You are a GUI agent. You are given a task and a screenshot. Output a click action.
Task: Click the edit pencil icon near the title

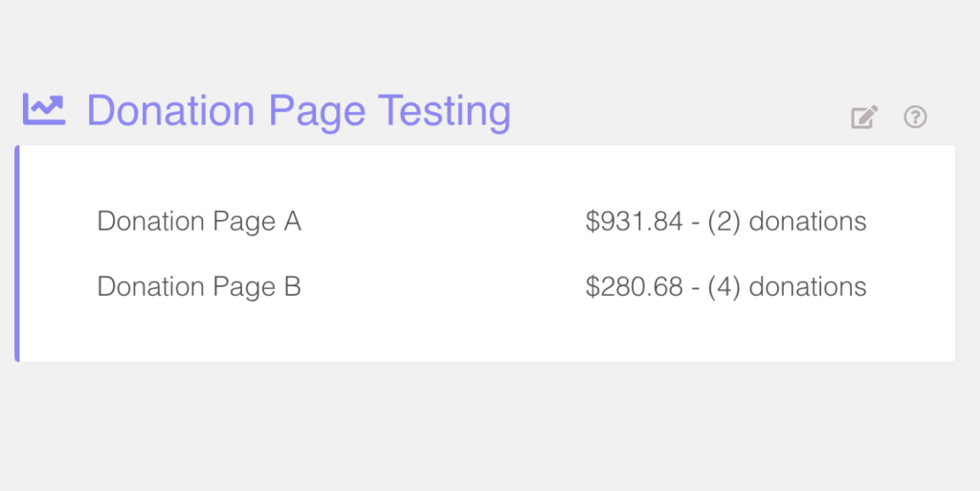pos(864,117)
